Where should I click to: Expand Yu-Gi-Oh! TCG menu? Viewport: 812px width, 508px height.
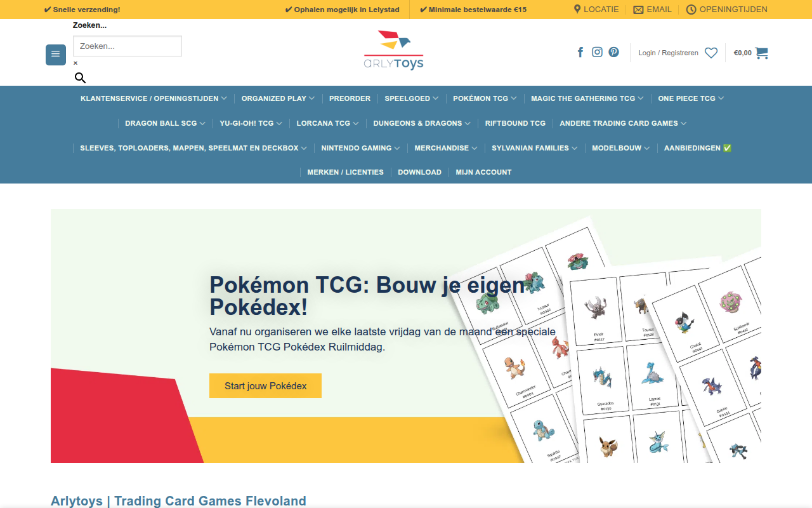point(251,123)
